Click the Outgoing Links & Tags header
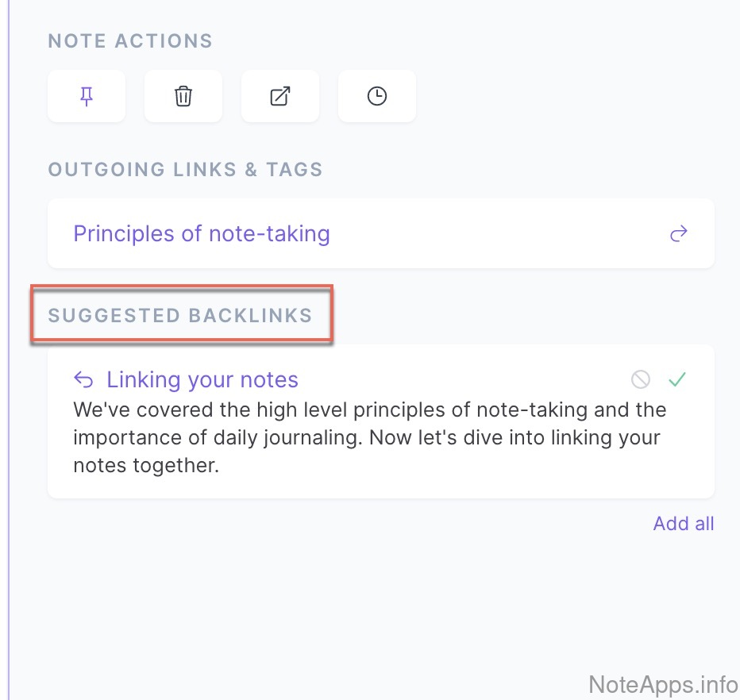 185,170
